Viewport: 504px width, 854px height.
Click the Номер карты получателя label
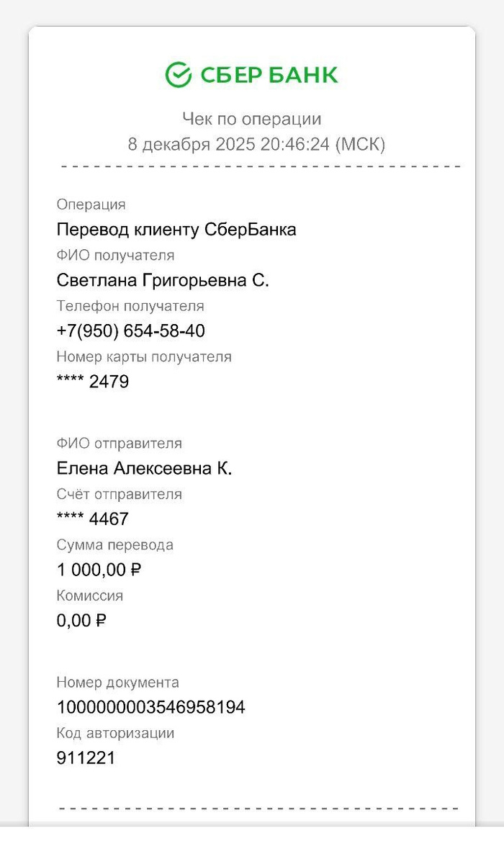coord(144,356)
